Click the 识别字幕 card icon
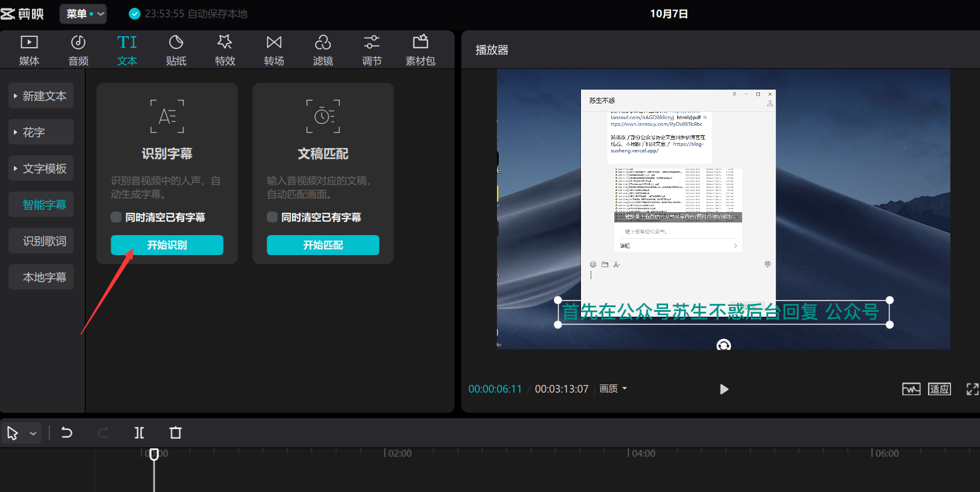The image size is (980, 492). (x=167, y=116)
